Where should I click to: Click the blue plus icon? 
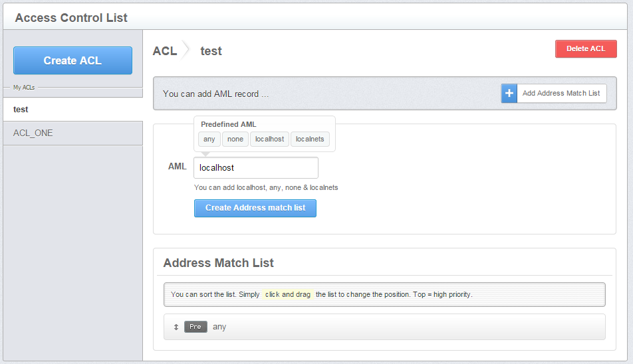coord(509,94)
